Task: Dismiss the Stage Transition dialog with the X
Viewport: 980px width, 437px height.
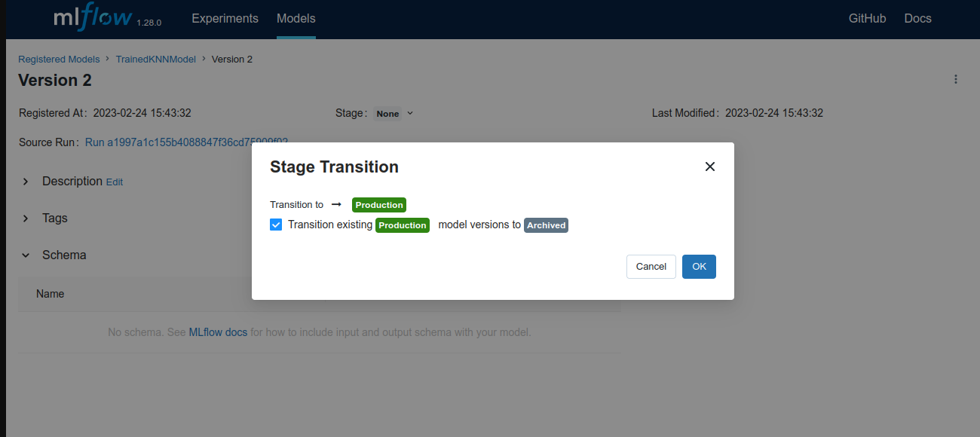Action: 709,167
